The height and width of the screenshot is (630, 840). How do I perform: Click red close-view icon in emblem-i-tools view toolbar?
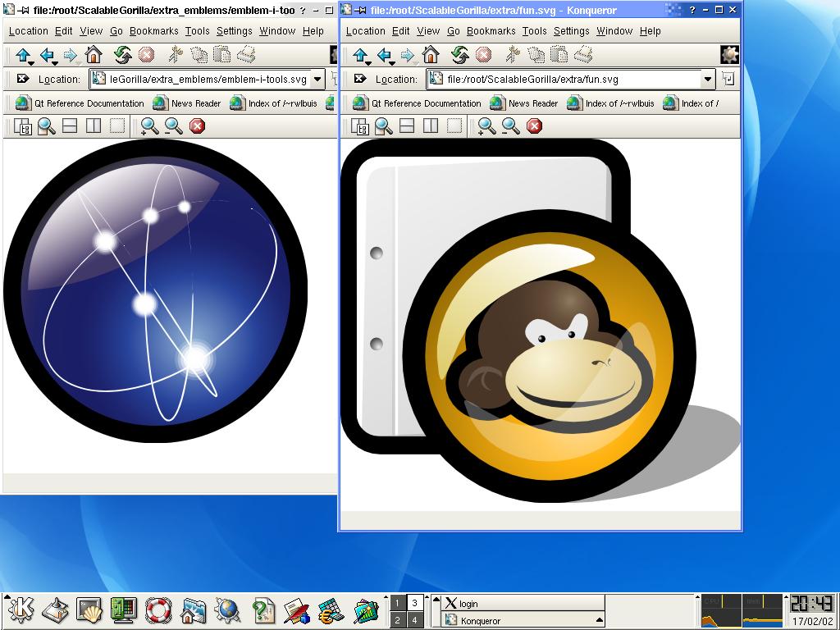pos(197,126)
